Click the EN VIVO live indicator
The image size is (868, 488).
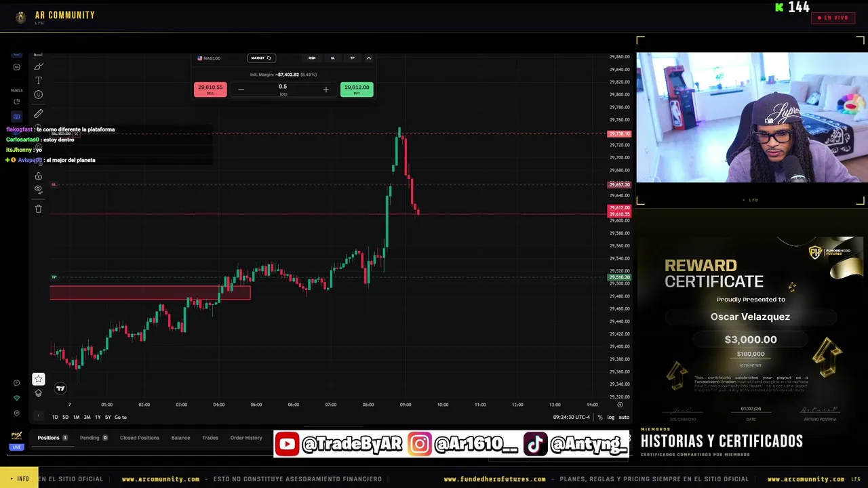pyautogui.click(x=833, y=18)
